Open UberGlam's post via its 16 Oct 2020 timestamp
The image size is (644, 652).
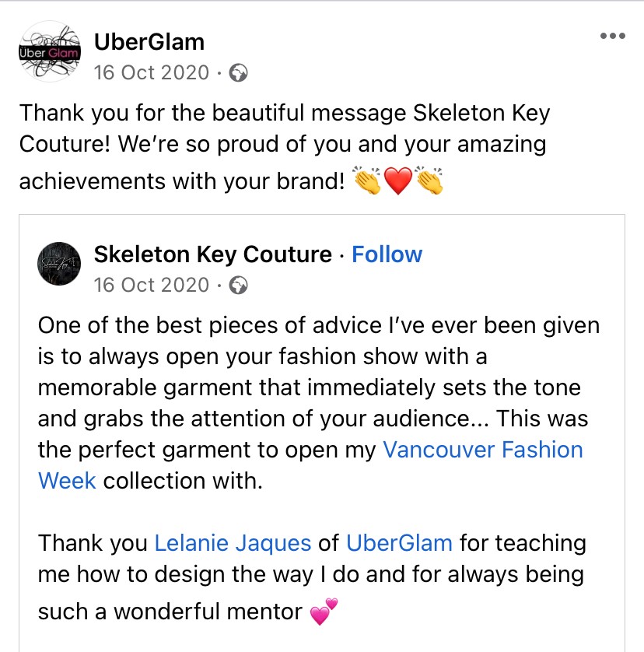tap(152, 73)
